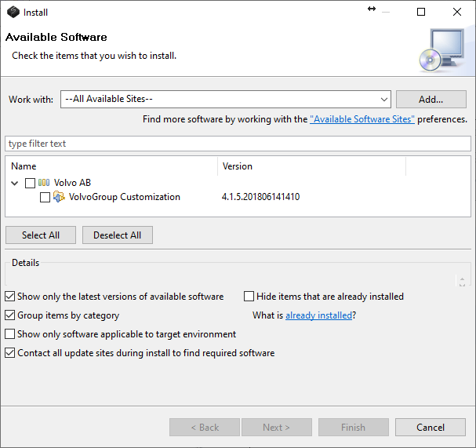Click the Eclipse icon in title bar
476x448 pixels.
[x=13, y=12]
